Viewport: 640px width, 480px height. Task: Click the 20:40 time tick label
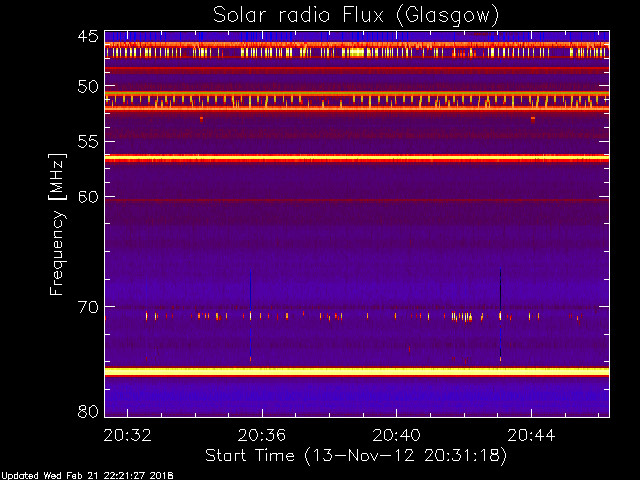click(396, 435)
